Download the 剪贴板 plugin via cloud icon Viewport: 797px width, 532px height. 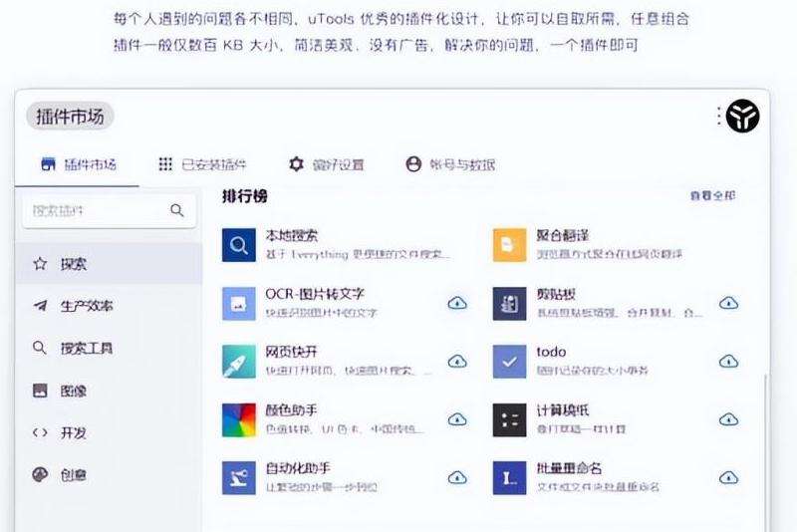pyautogui.click(x=729, y=303)
